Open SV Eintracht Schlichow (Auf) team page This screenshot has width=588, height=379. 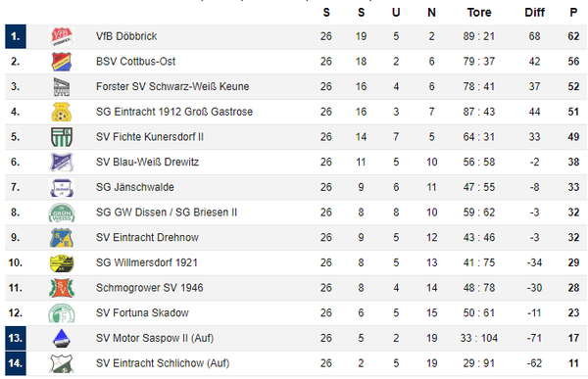[x=163, y=363]
